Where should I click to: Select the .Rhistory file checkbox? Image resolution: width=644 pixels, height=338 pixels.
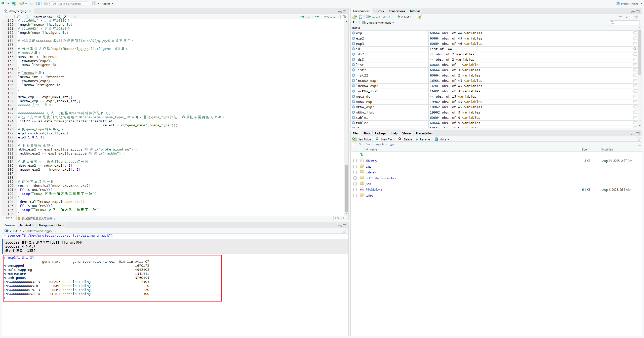click(355, 161)
